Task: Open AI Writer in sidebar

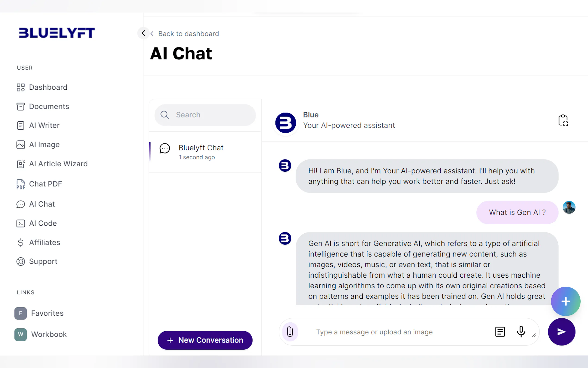Action: coord(44,125)
